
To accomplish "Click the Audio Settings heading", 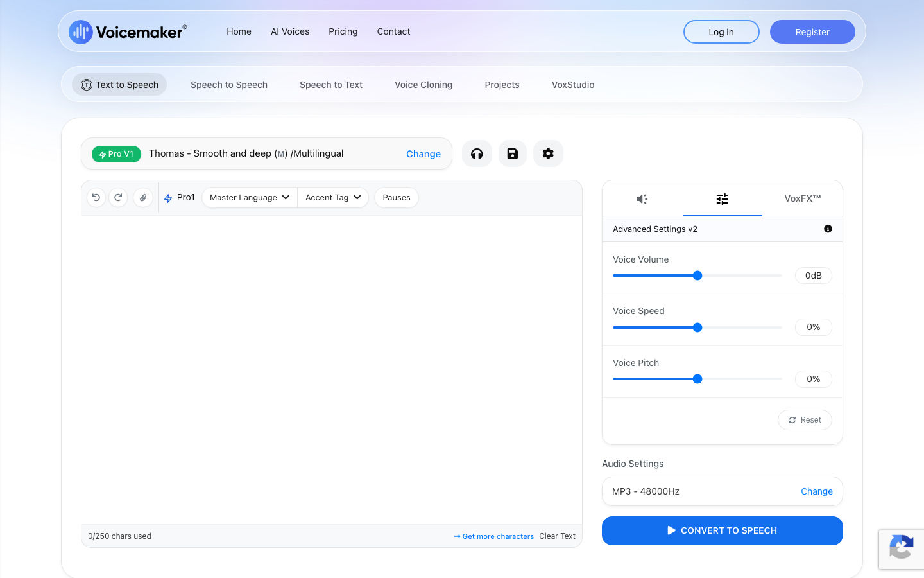I will coord(633,464).
